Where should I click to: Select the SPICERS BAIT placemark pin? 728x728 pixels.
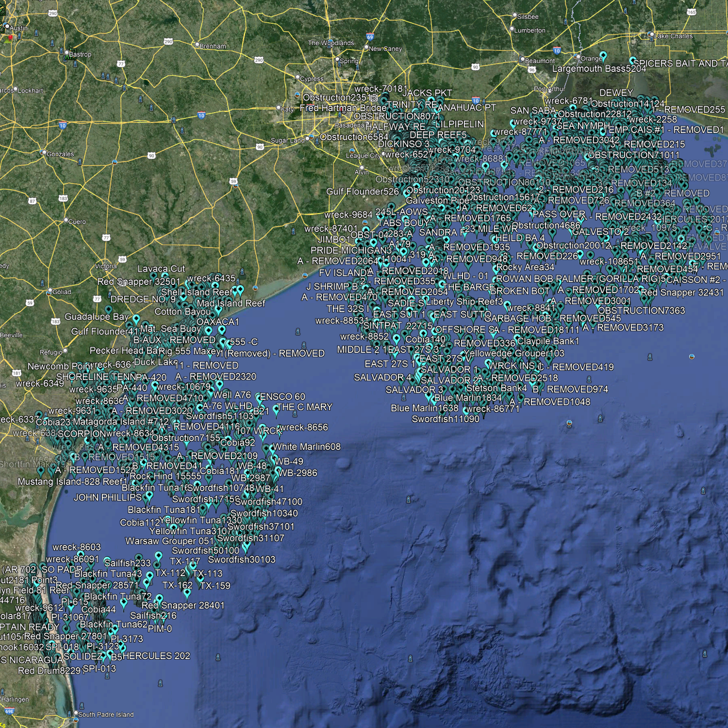click(633, 61)
